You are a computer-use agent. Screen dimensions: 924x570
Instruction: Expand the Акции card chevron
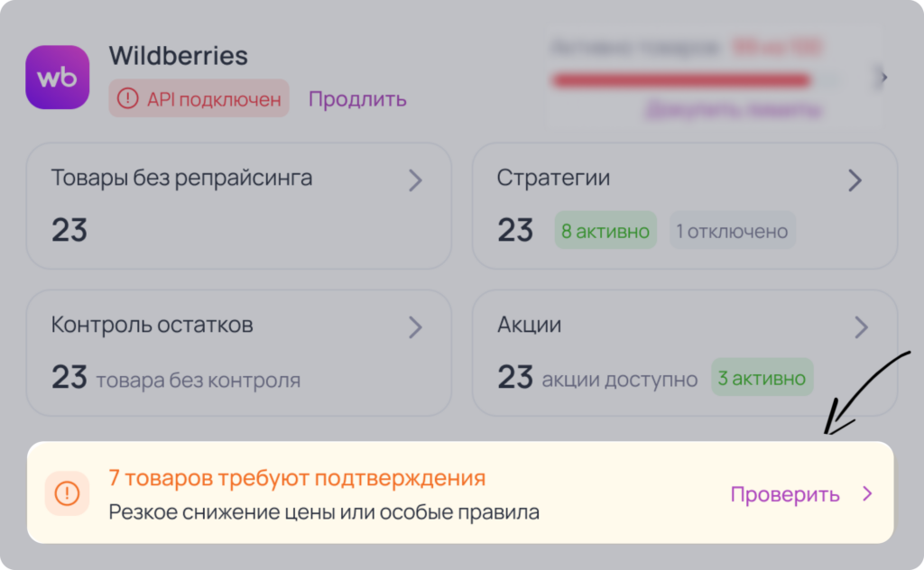point(861,327)
